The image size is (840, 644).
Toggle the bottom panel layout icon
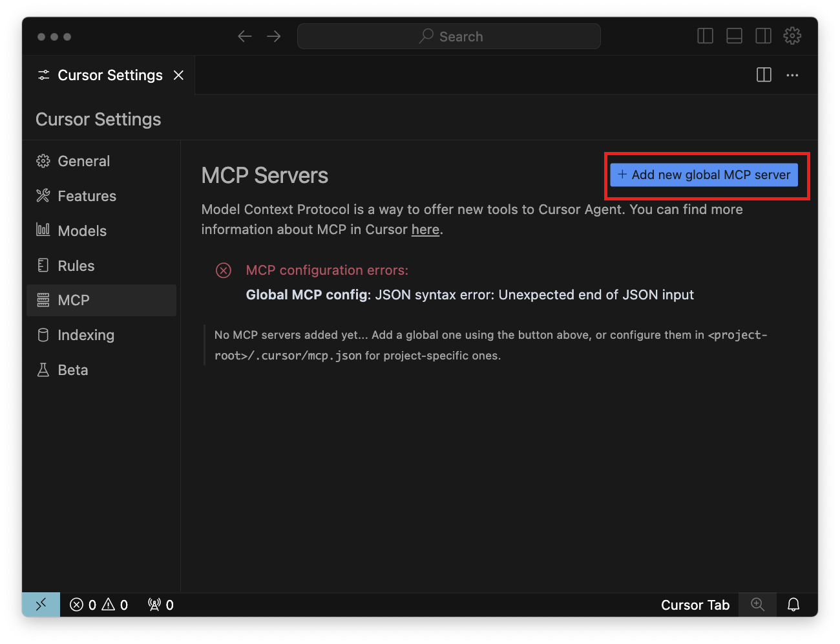pos(734,36)
